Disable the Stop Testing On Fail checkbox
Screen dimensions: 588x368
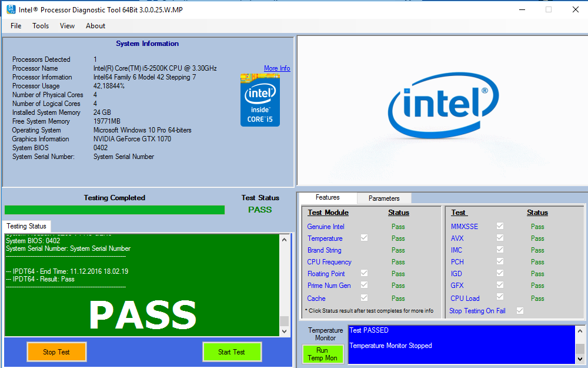pyautogui.click(x=520, y=310)
